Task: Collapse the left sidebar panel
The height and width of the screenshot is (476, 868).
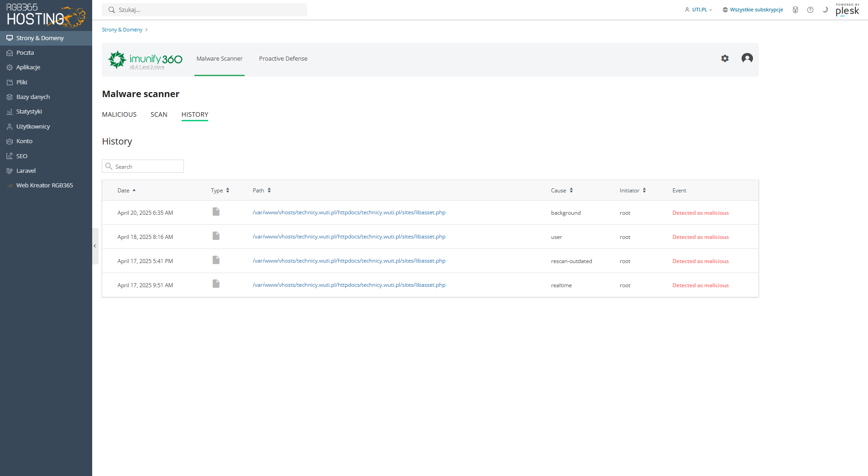Action: pyautogui.click(x=95, y=246)
